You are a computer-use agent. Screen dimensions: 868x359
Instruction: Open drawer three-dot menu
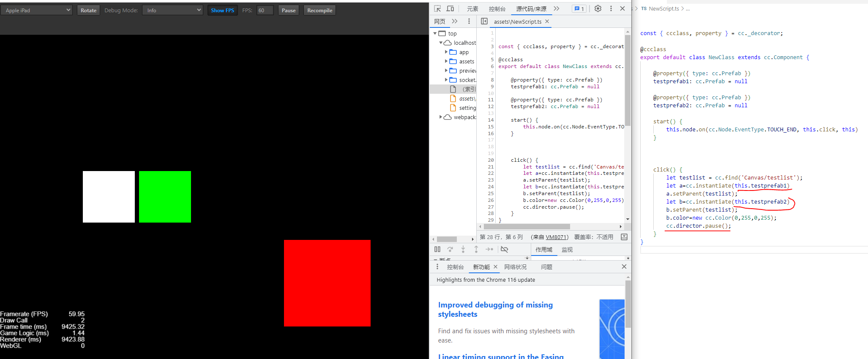coord(437,267)
